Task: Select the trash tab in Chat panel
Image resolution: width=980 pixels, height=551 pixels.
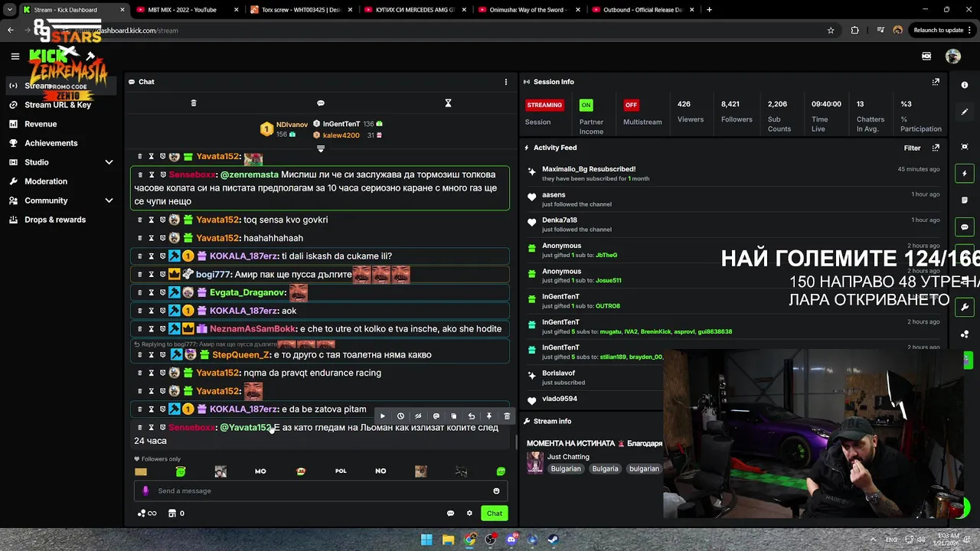Action: (x=194, y=103)
